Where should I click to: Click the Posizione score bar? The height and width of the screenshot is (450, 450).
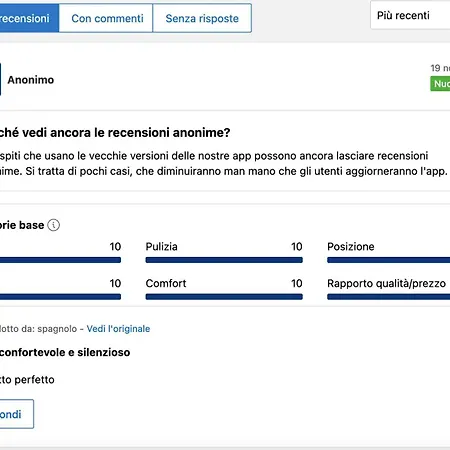click(389, 260)
